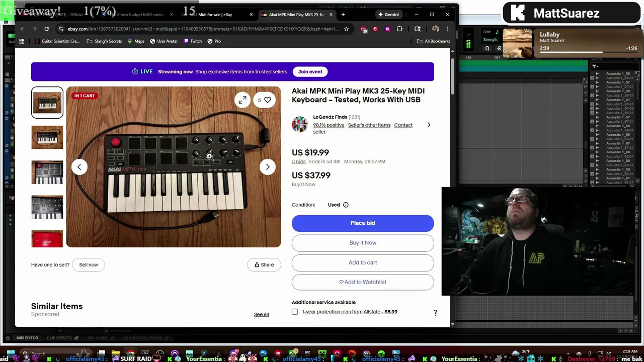This screenshot has height=362, width=644.
Task: Open the Pro bookmark
Action: (x=214, y=41)
